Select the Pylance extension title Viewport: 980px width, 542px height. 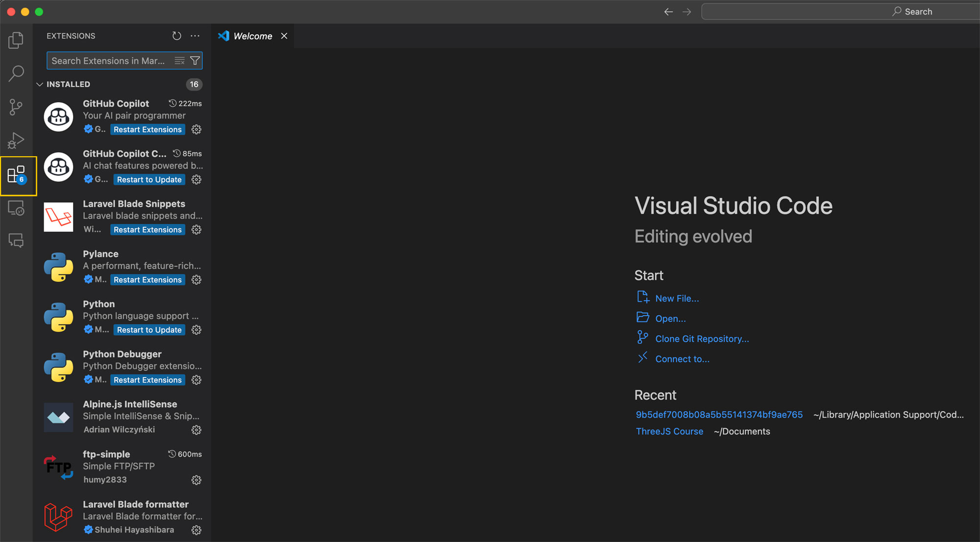(x=100, y=254)
